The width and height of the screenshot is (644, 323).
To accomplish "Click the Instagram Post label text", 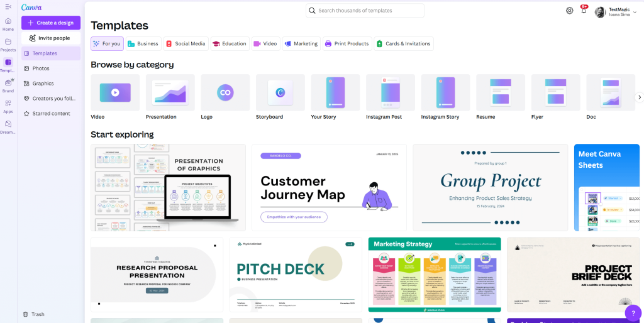I will [x=384, y=117].
